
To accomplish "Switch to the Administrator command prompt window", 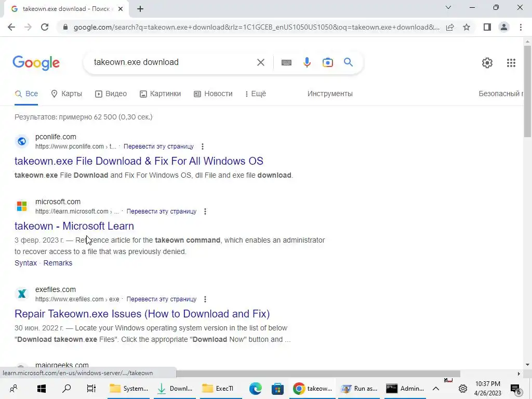I will (x=405, y=389).
